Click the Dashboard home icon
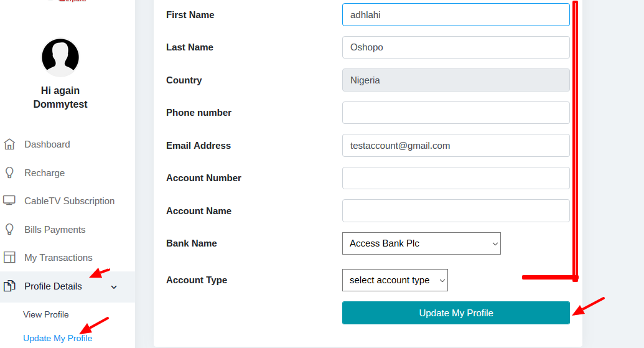Image resolution: width=644 pixels, height=348 pixels. coord(9,144)
